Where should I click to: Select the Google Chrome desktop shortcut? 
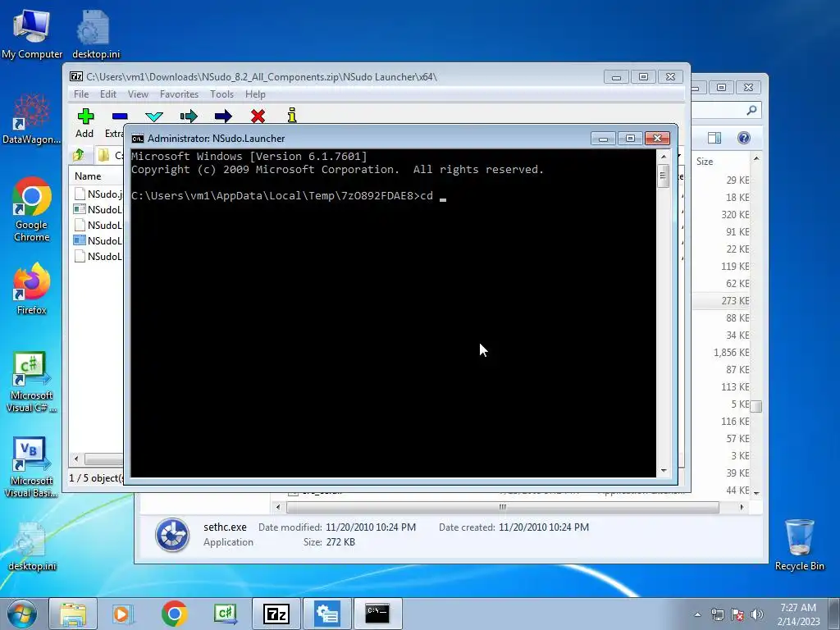(x=32, y=209)
